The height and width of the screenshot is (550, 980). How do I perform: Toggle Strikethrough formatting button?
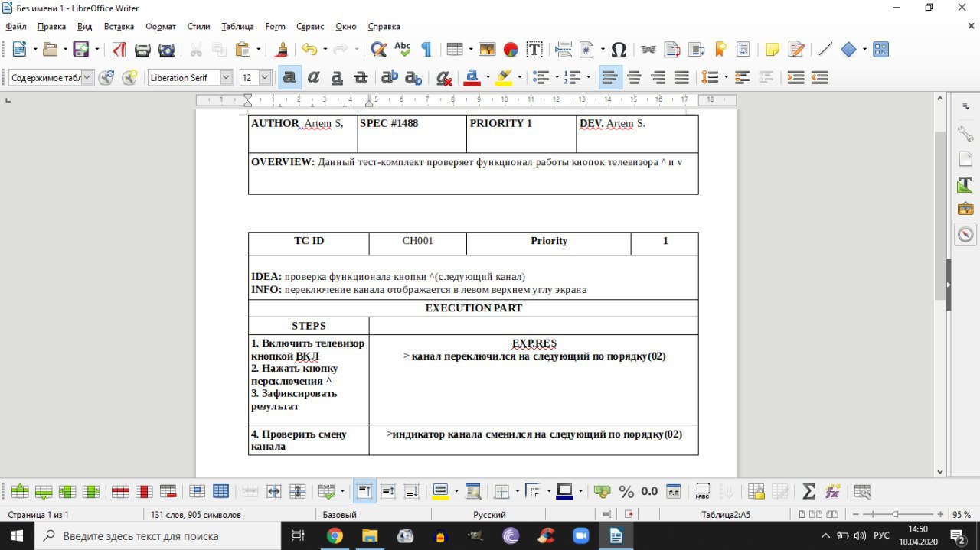[361, 77]
